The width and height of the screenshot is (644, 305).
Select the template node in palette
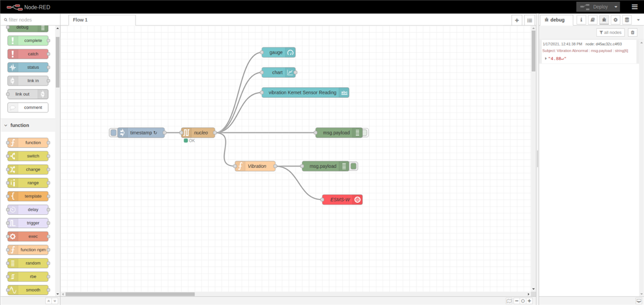28,196
